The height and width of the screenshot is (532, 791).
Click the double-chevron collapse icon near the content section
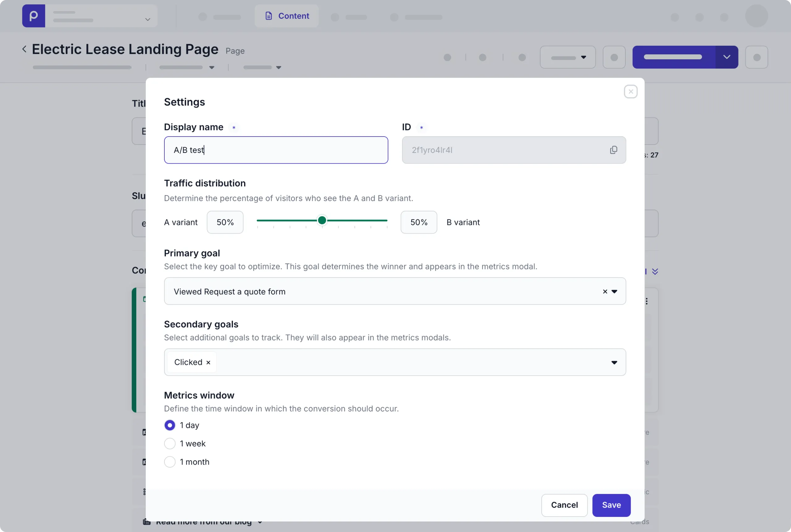[x=655, y=271]
